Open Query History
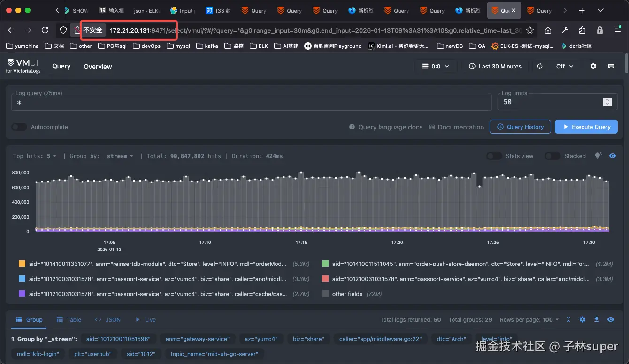This screenshot has height=364, width=629. (x=520, y=127)
